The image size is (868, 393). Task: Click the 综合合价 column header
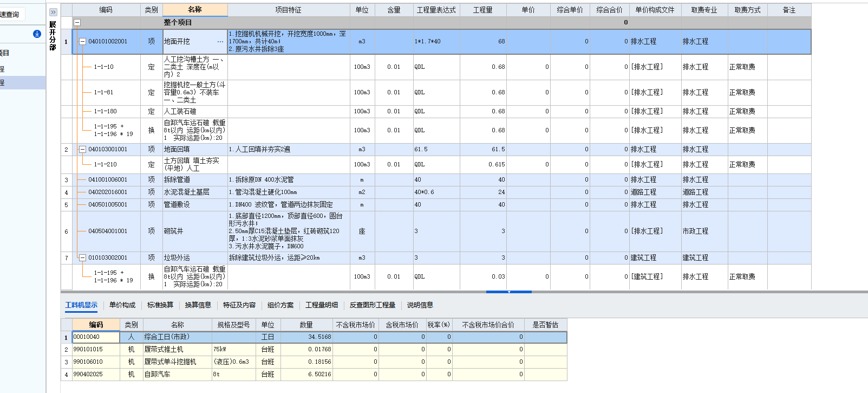tap(610, 10)
